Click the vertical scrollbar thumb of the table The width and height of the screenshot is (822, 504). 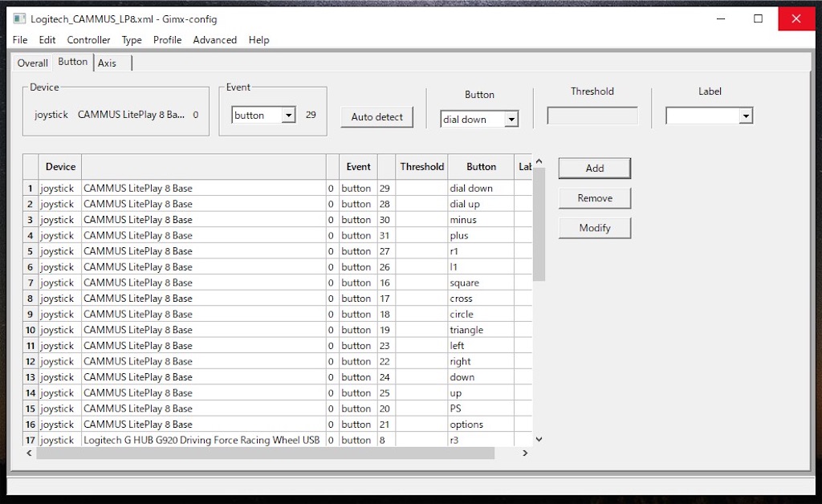pyautogui.click(x=539, y=224)
